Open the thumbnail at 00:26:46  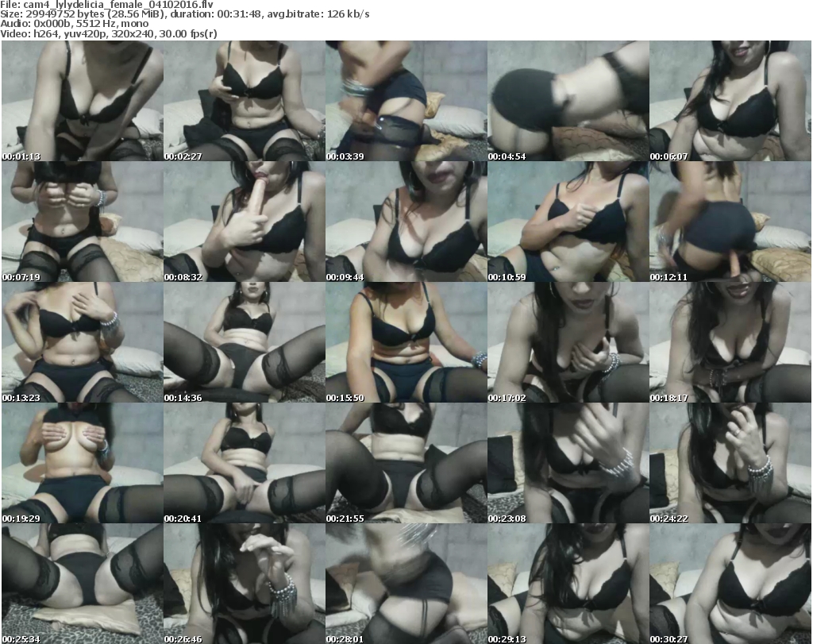245,584
